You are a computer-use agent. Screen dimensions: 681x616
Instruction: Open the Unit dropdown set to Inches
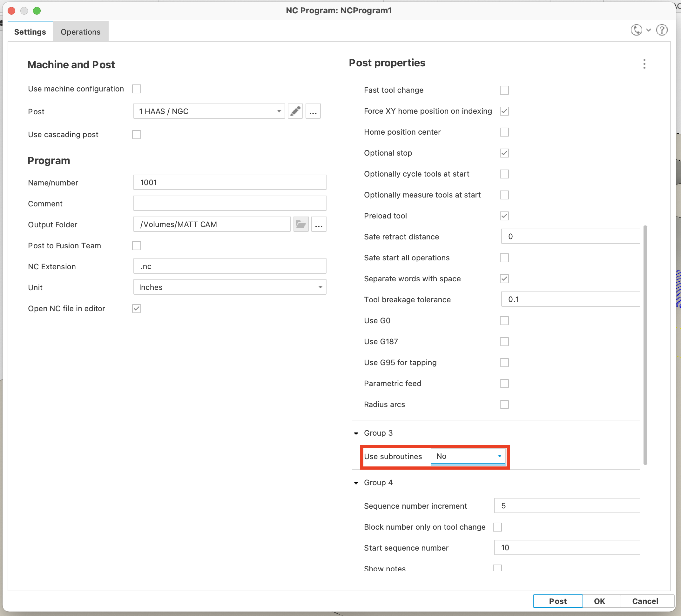pos(230,287)
